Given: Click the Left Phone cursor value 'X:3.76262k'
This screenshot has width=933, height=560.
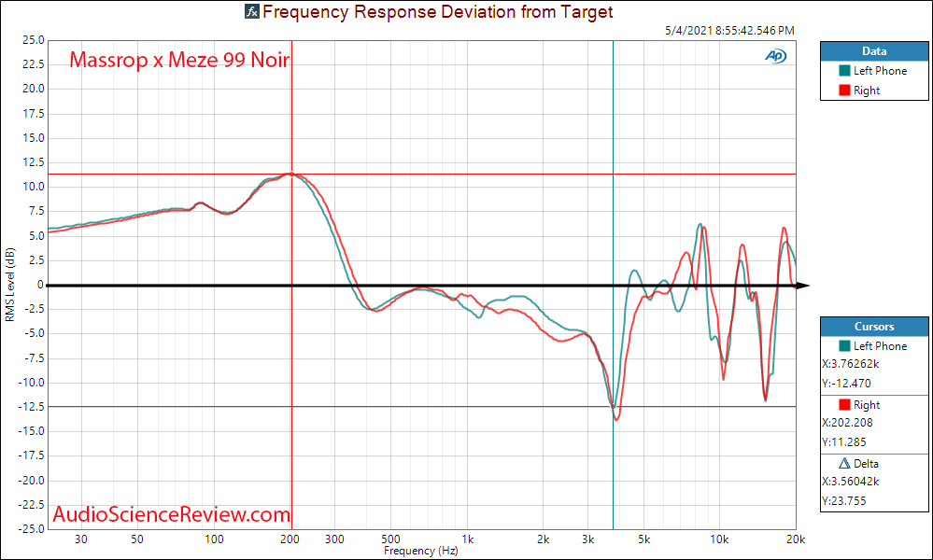Looking at the screenshot, I should click(x=851, y=364).
